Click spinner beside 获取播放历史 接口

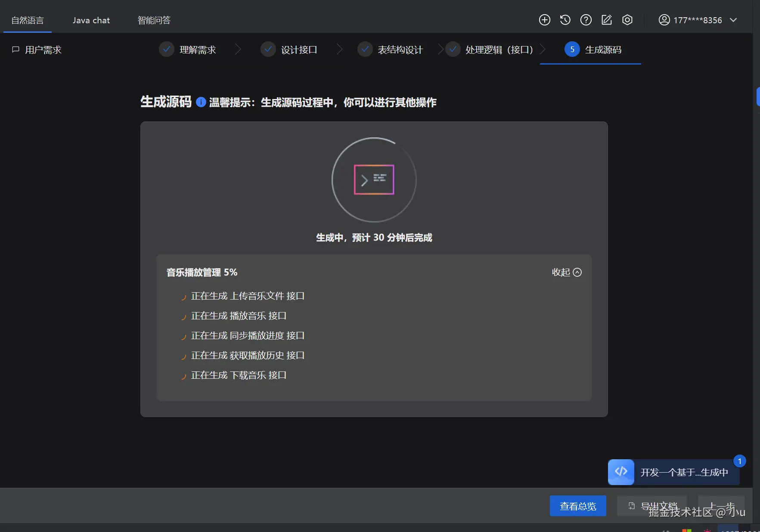tap(183, 356)
